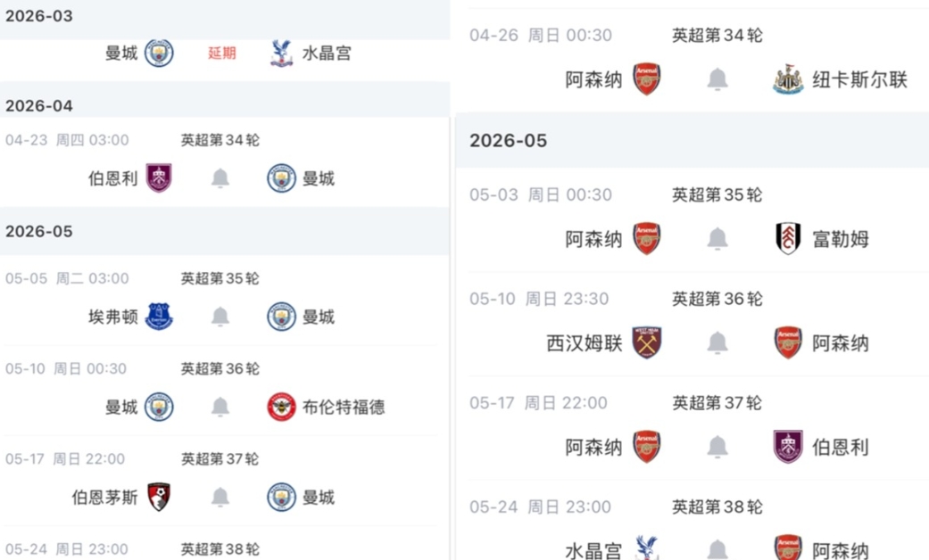Toggle the bell for 水晶宫 vs 阿森纳 match
Image resolution: width=929 pixels, height=560 pixels.
[x=717, y=549]
